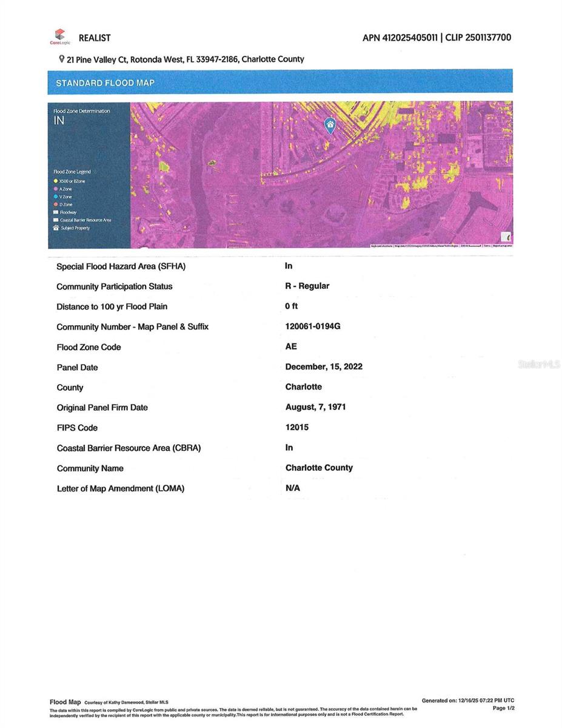Toggle the V Zone legend marker
This screenshot has width=562, height=728.
click(x=56, y=197)
